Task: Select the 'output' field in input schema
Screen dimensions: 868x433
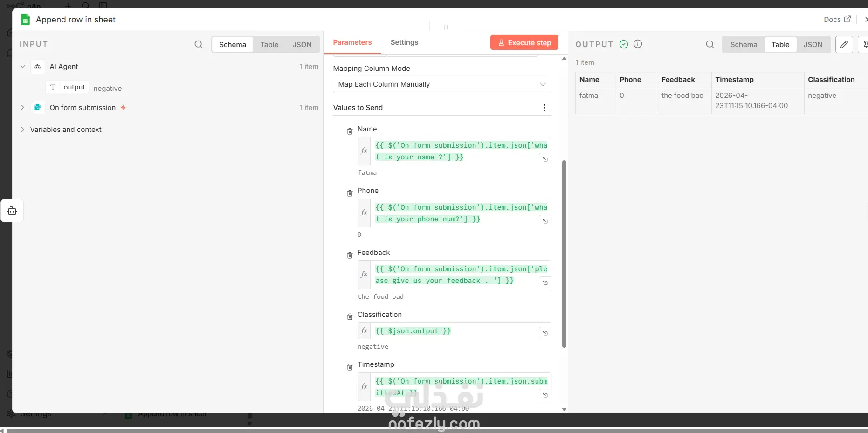Action: click(x=68, y=87)
